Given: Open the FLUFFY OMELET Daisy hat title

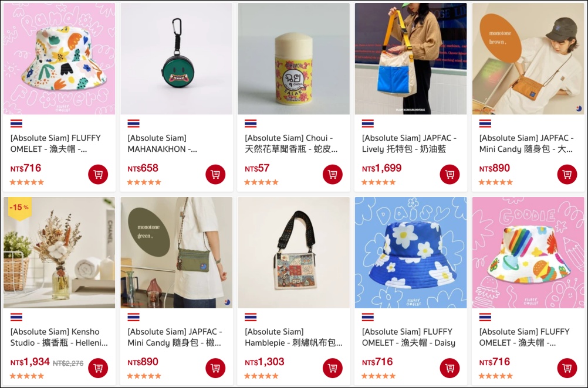Looking at the screenshot, I should pyautogui.click(x=409, y=337).
